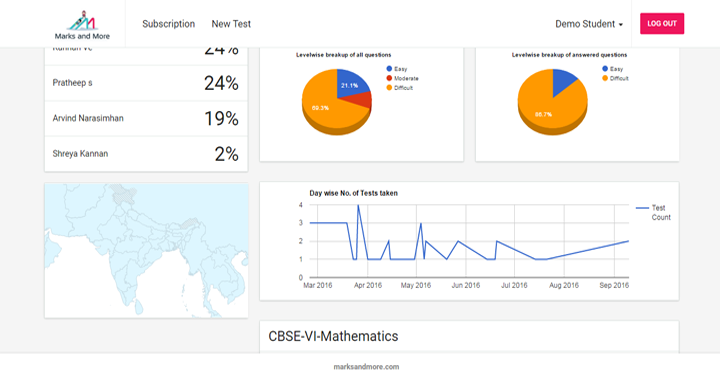Open the Subscription menu item
This screenshot has height=380, width=720.
(x=169, y=24)
